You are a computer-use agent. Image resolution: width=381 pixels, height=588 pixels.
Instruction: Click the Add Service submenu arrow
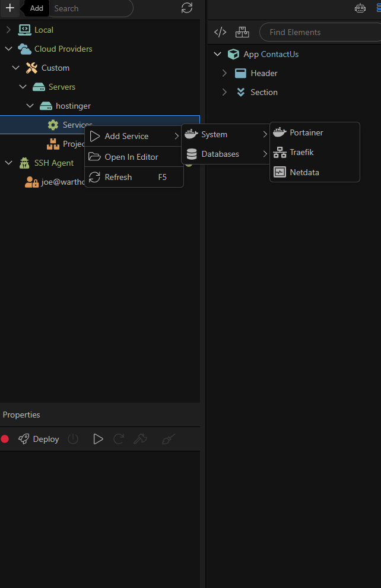(x=177, y=136)
